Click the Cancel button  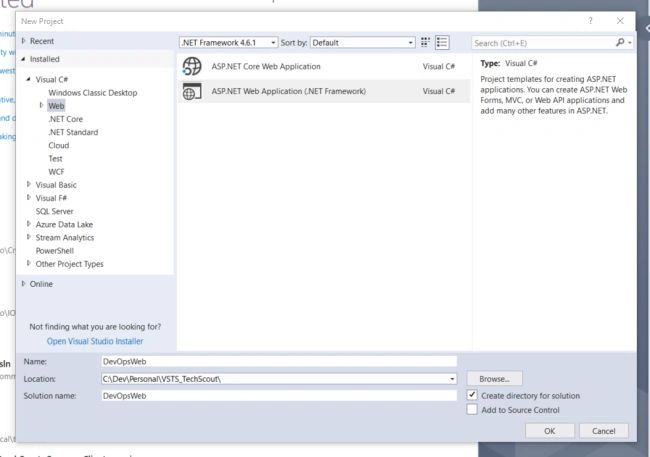click(x=604, y=431)
